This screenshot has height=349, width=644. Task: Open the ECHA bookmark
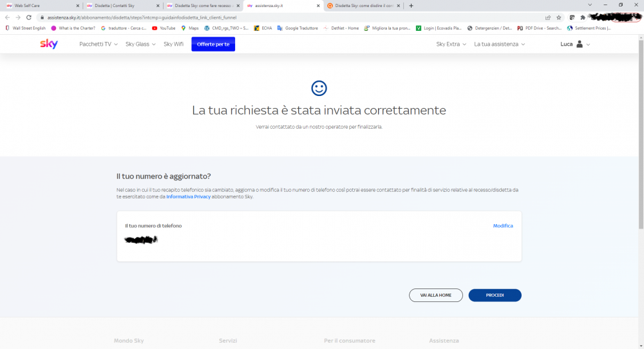click(x=263, y=28)
